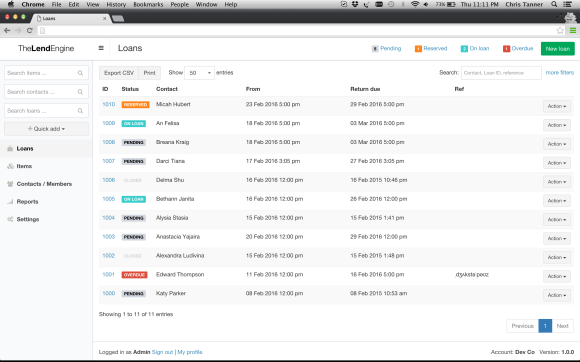The width and height of the screenshot is (580, 362).
Task: Sort table by Return due column header
Action: 365,89
